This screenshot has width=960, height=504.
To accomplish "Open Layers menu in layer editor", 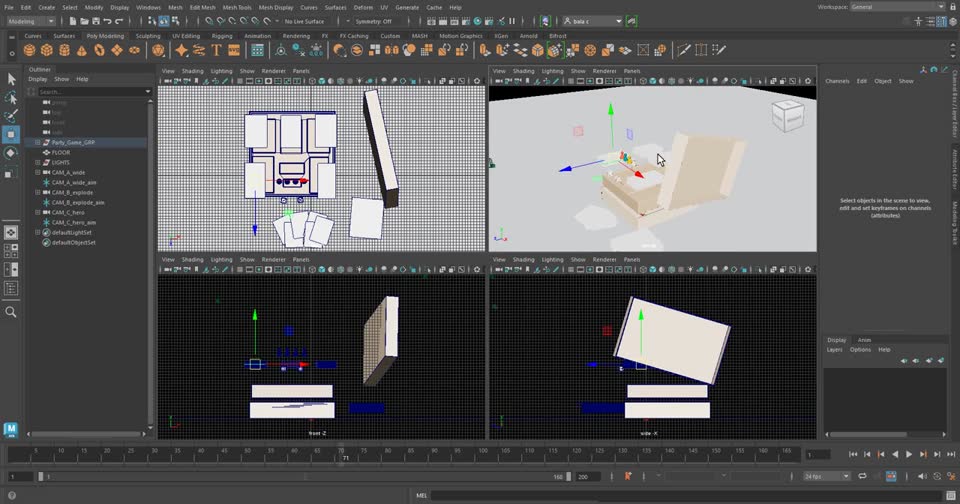I will 834,350.
